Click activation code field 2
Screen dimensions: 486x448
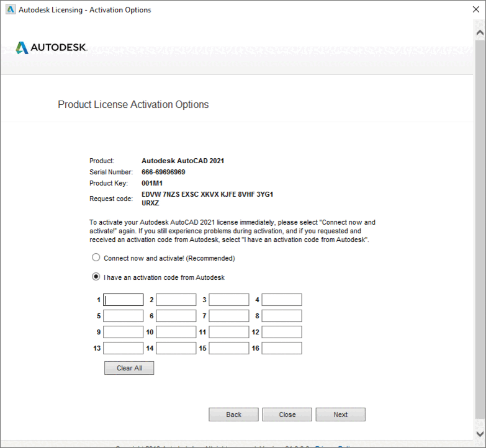(176, 300)
